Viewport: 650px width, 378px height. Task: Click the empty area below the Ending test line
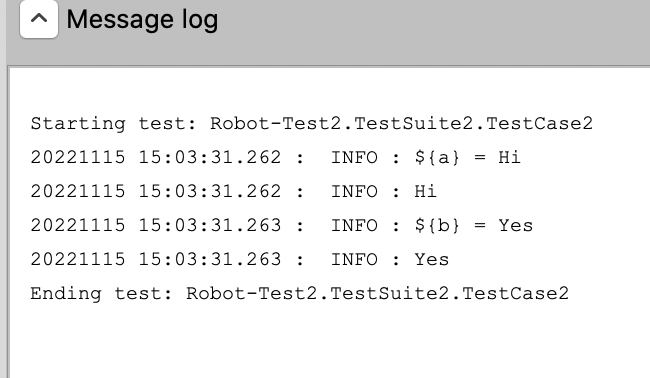pyautogui.click(x=327, y=342)
